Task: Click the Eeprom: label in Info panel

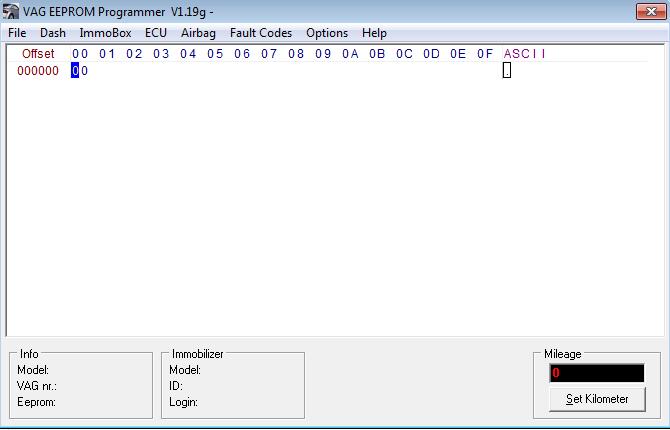Action: 36,402
